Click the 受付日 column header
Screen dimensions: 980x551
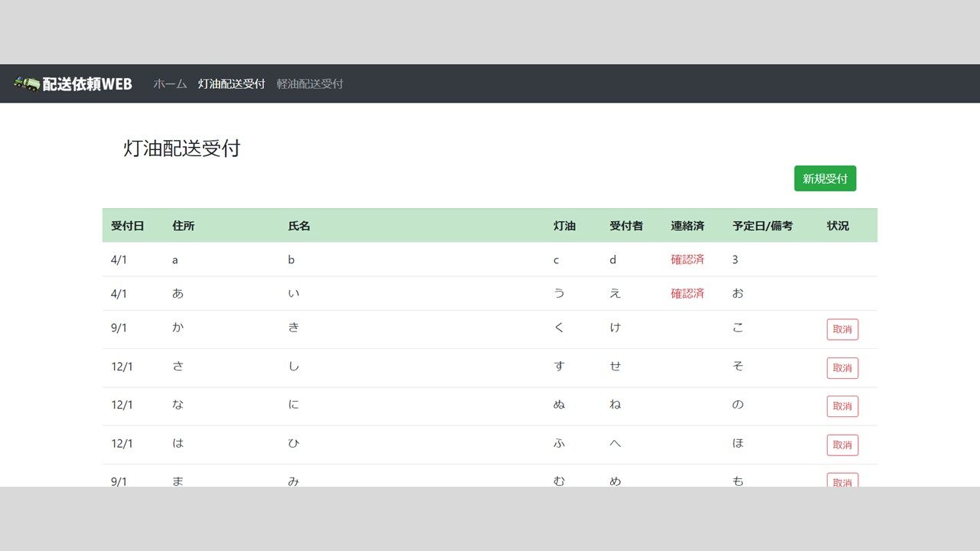pos(127,226)
